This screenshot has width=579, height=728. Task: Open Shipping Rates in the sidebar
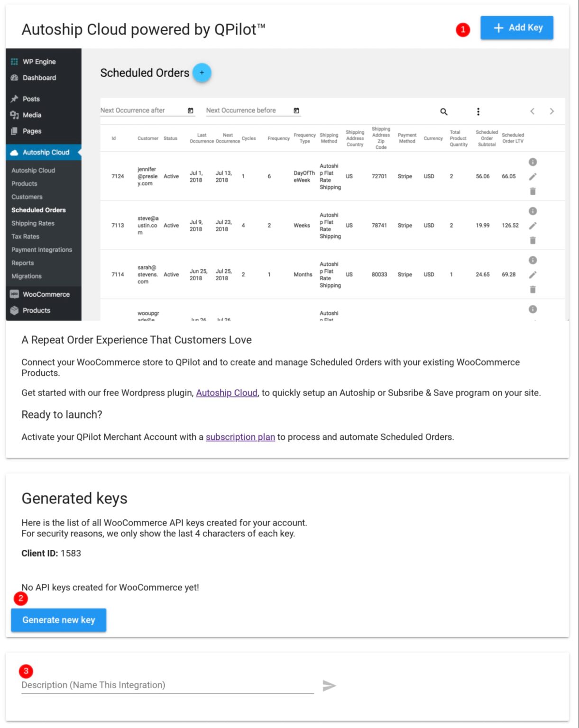33,223
